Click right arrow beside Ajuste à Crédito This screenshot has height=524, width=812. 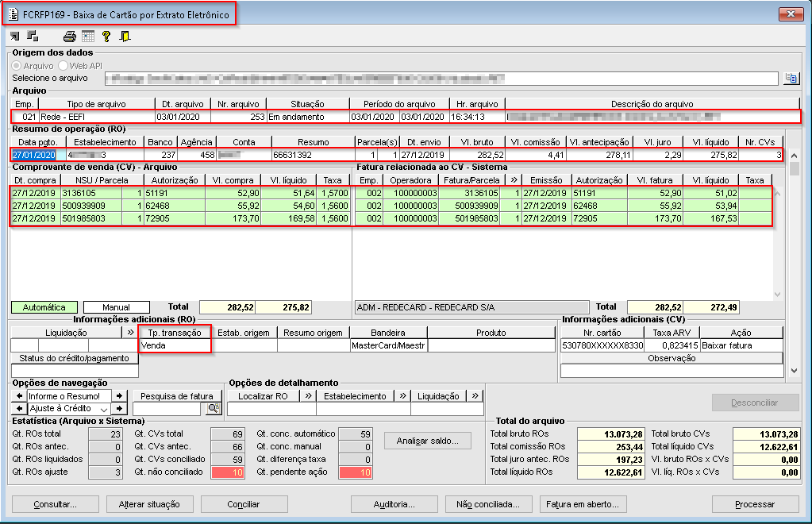(x=119, y=409)
